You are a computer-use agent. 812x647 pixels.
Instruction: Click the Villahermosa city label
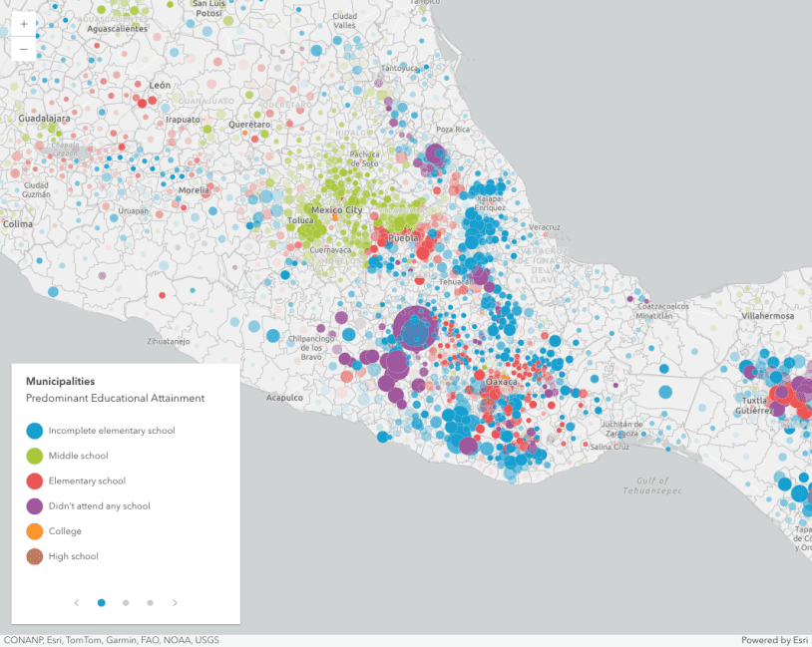pos(767,316)
